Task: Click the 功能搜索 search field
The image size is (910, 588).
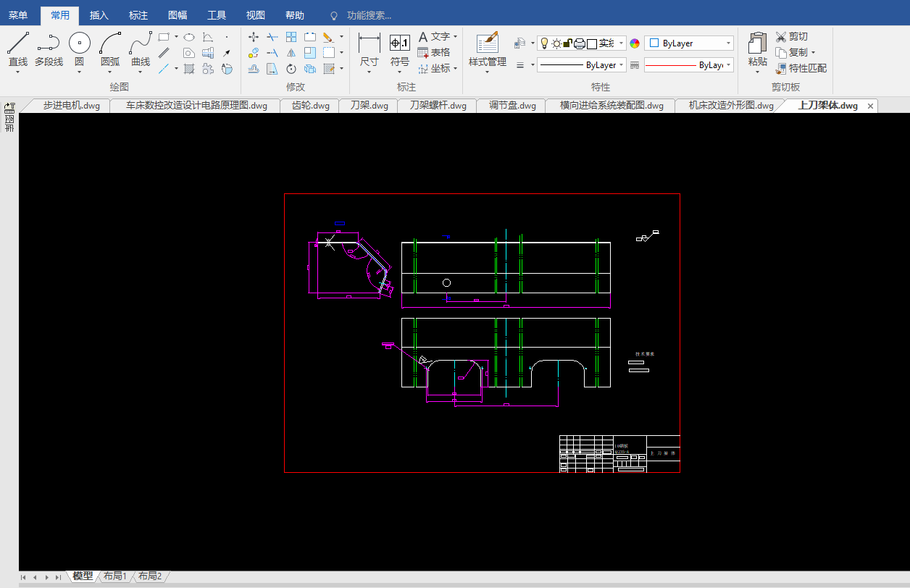Action: click(x=369, y=15)
